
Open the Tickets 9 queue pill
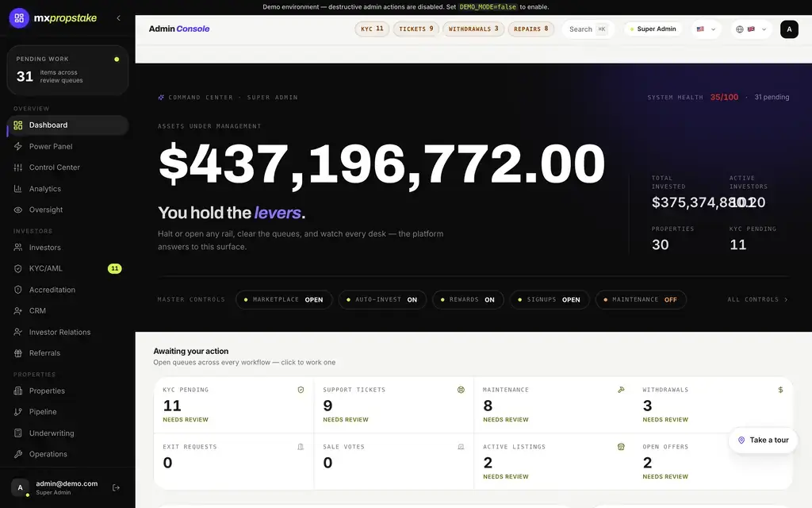coord(416,29)
